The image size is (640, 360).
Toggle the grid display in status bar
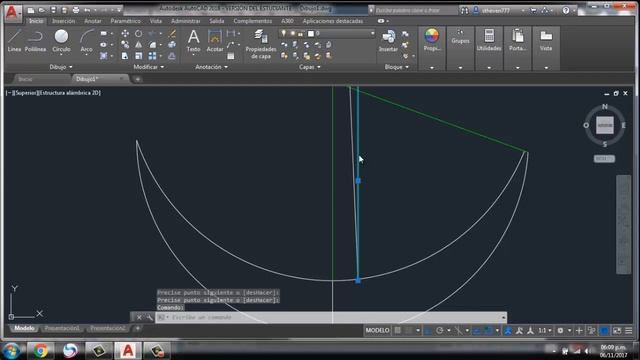point(397,330)
